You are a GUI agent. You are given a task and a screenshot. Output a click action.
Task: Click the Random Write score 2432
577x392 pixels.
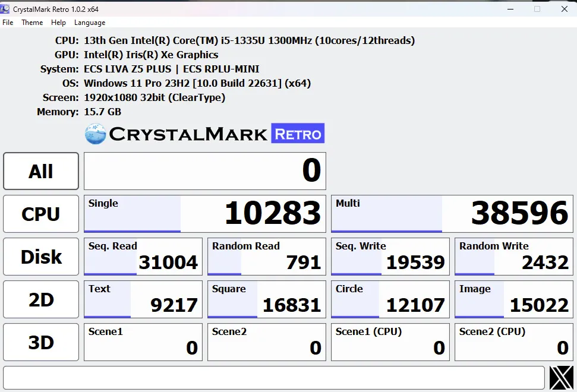514,257
